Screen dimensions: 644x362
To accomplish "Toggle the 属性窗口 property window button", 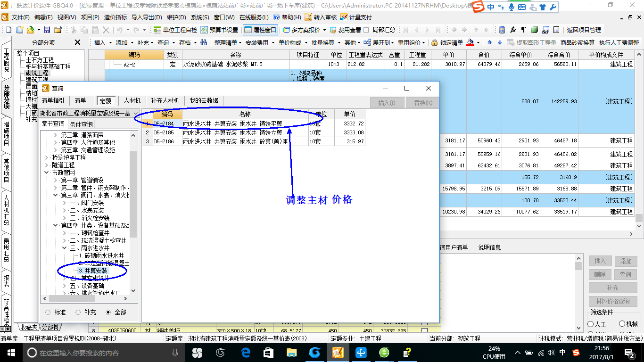I will click(261, 30).
